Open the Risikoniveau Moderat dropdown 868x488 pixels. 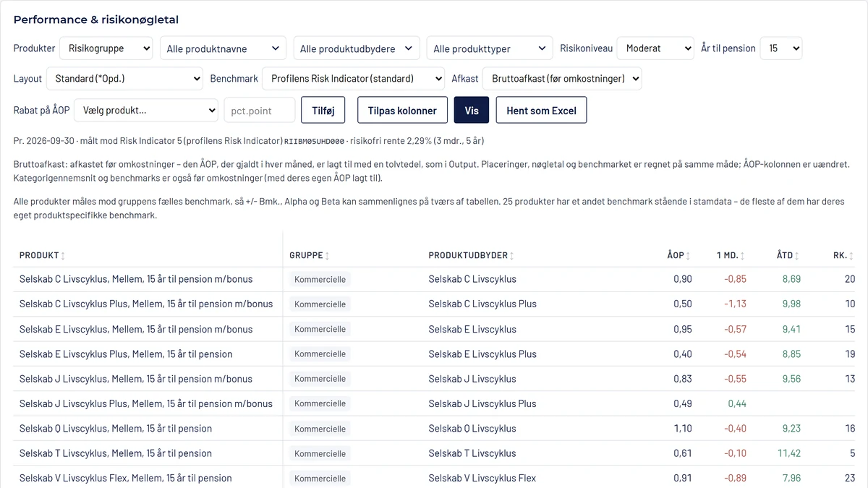pos(655,48)
